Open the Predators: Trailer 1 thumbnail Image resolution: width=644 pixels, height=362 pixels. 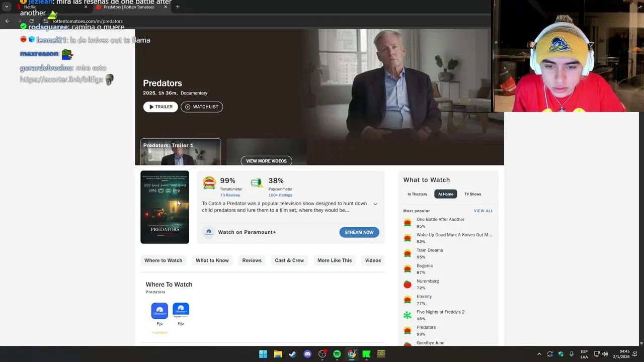click(181, 152)
